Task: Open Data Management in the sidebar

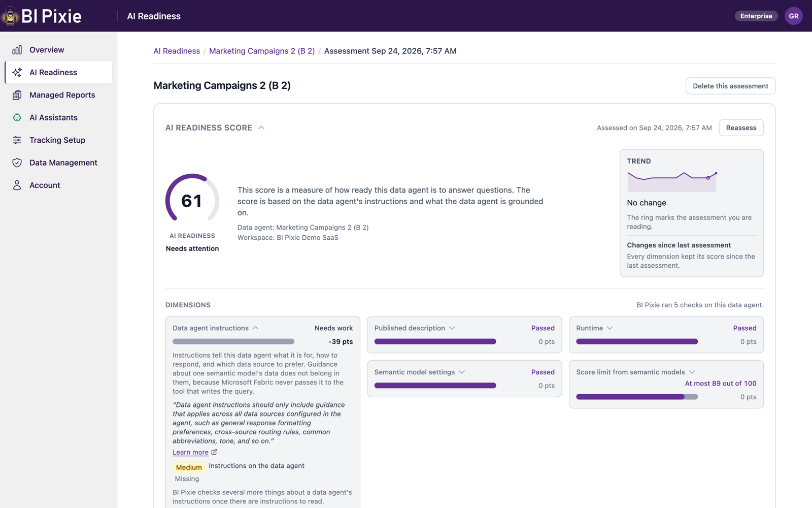Action: click(59, 163)
